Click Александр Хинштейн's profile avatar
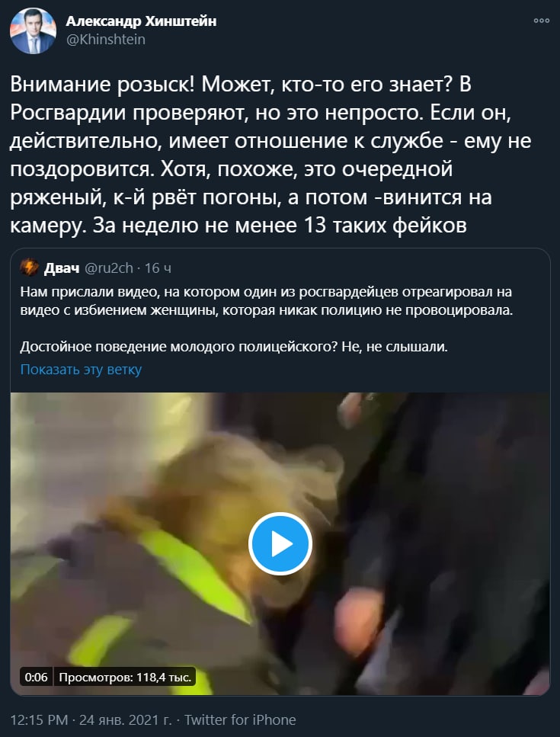560x737 pixels. 33,30
